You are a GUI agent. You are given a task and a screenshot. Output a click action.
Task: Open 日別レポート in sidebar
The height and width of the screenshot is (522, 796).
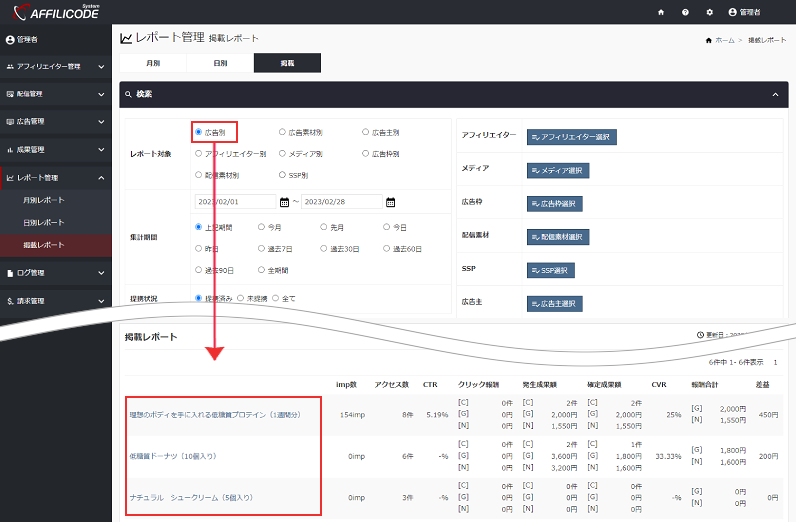(x=44, y=222)
